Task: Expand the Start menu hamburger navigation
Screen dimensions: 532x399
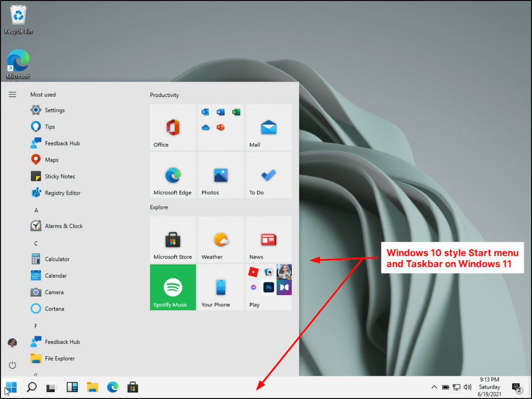Action: click(x=12, y=95)
